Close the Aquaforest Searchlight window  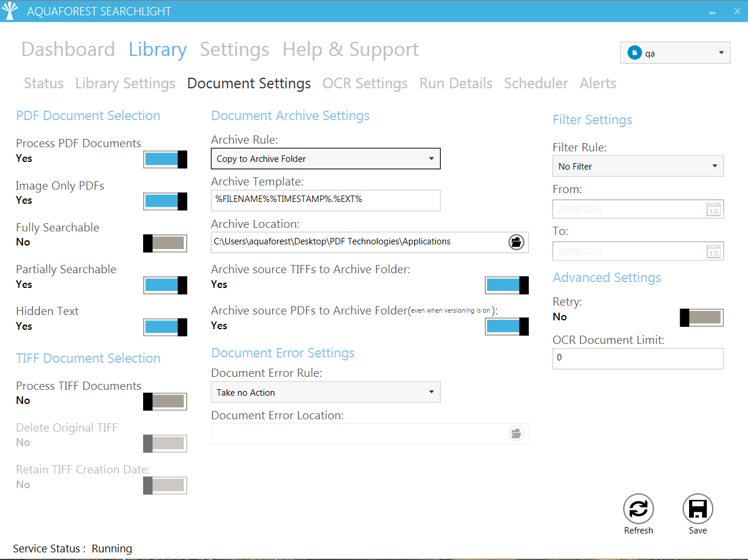point(737,11)
